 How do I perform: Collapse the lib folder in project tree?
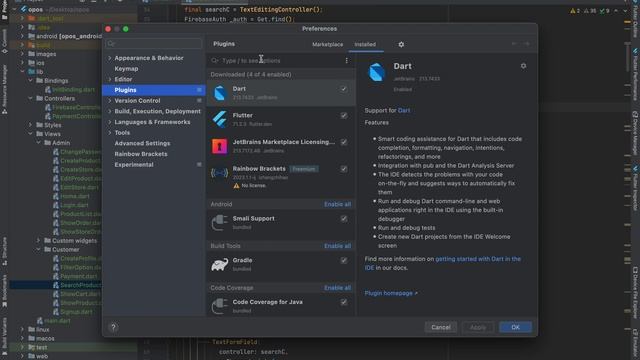pyautogui.click(x=22, y=72)
